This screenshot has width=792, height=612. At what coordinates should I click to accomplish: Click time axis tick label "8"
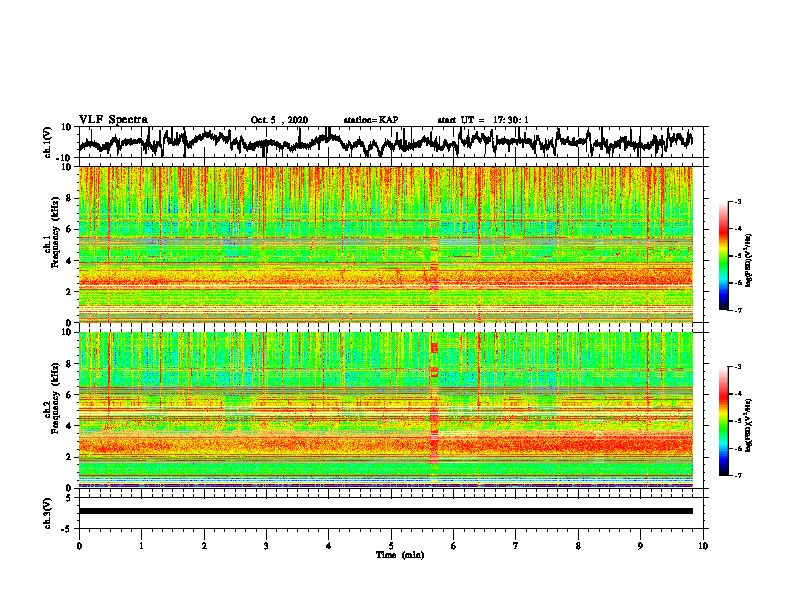[578, 546]
